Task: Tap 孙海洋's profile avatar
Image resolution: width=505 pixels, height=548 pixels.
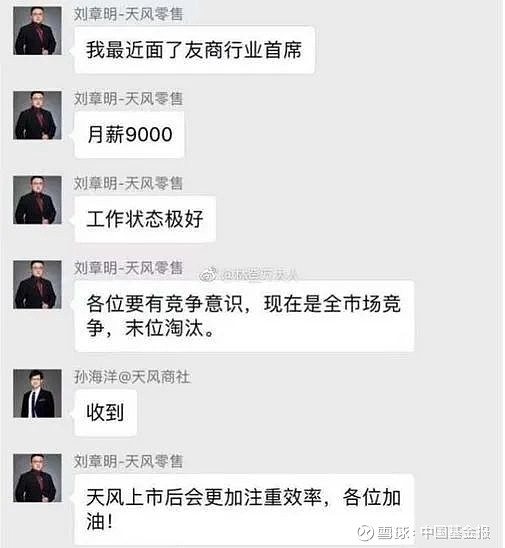Action: pos(37,394)
